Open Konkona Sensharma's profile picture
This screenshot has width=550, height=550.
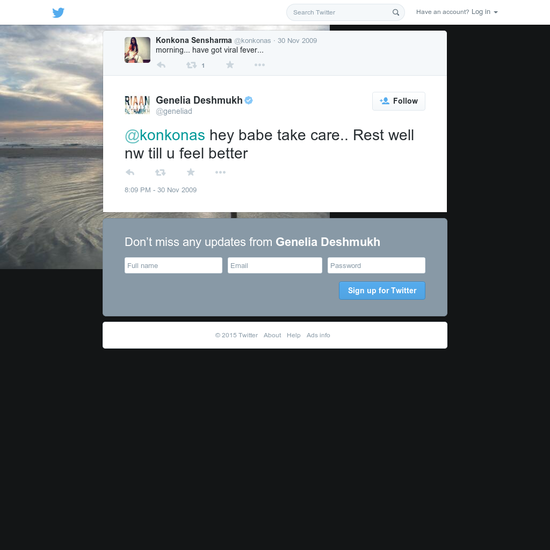tap(138, 50)
